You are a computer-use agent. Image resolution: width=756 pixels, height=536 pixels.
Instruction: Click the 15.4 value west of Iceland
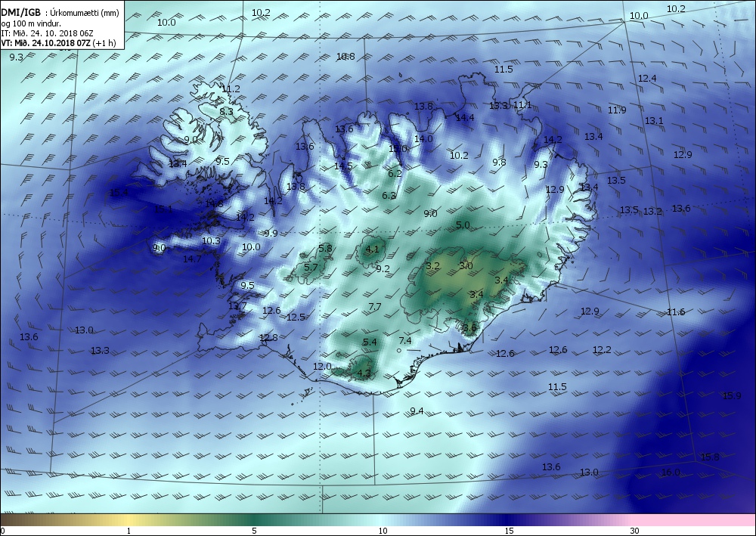click(119, 192)
